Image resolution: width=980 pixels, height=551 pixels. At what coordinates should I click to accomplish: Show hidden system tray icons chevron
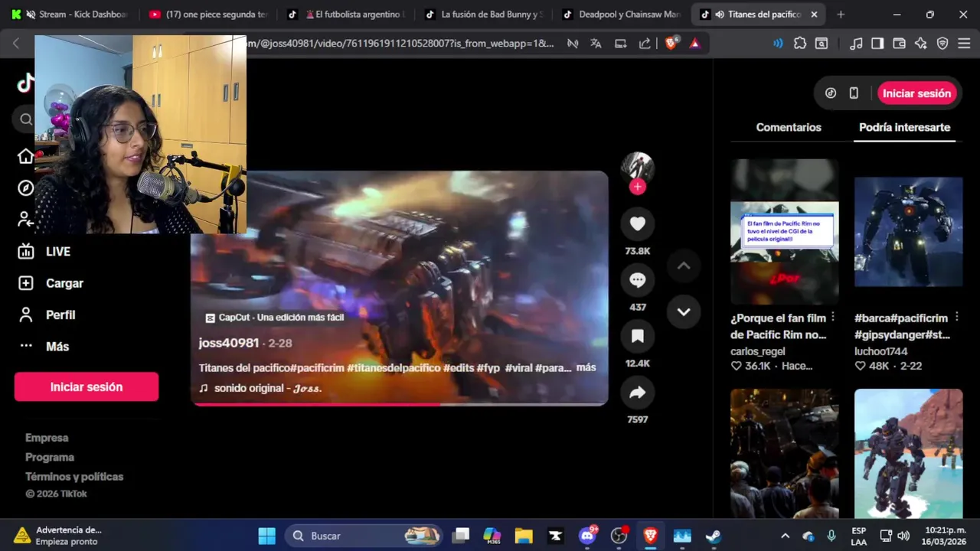pyautogui.click(x=785, y=536)
